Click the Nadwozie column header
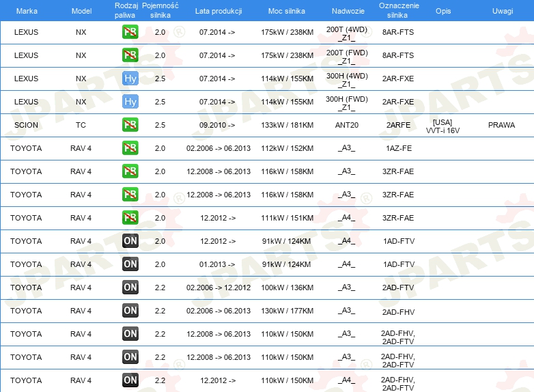This screenshot has width=534, height=392. pyautogui.click(x=348, y=11)
